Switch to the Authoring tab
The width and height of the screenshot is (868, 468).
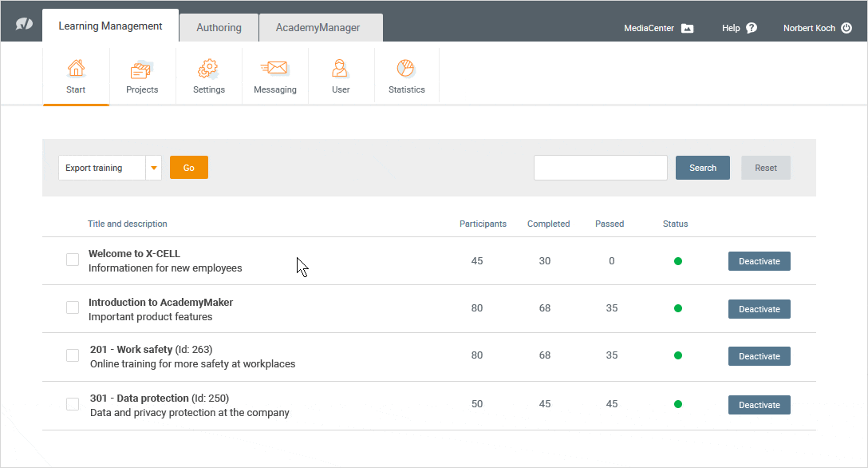pos(219,28)
